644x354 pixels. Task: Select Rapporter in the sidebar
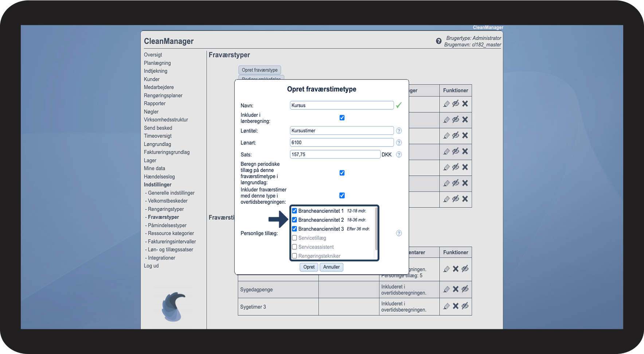click(155, 104)
